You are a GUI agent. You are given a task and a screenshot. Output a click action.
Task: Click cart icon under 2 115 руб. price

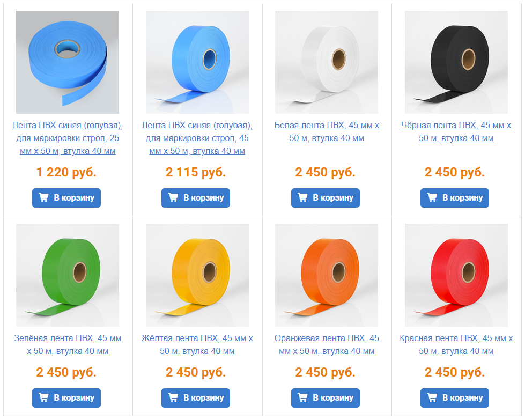[x=173, y=197]
